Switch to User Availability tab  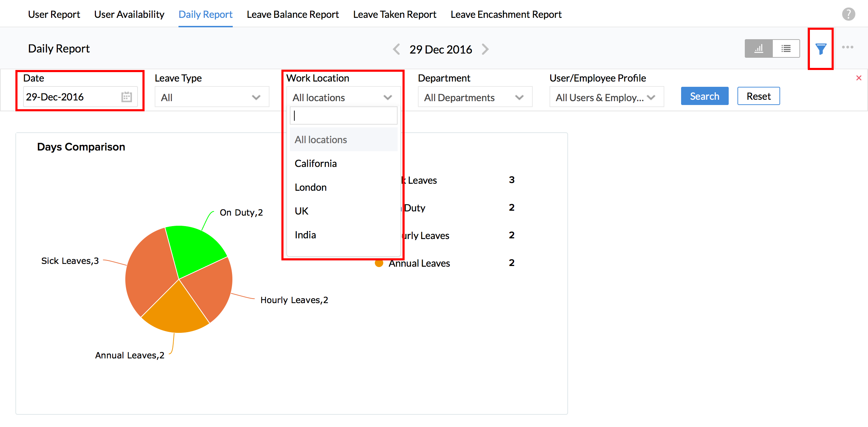129,14
